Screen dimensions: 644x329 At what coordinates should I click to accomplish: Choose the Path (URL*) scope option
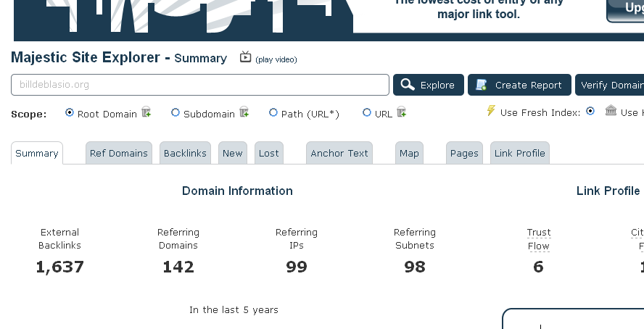pos(273,113)
